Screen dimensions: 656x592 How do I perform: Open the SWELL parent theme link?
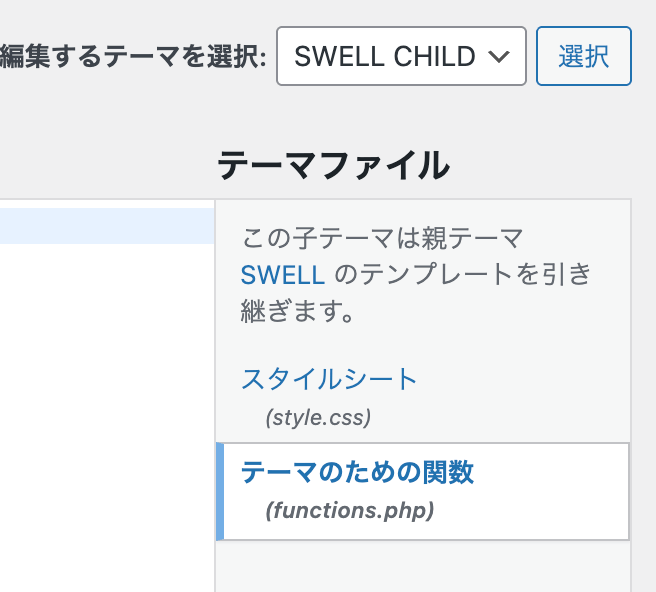coord(283,274)
